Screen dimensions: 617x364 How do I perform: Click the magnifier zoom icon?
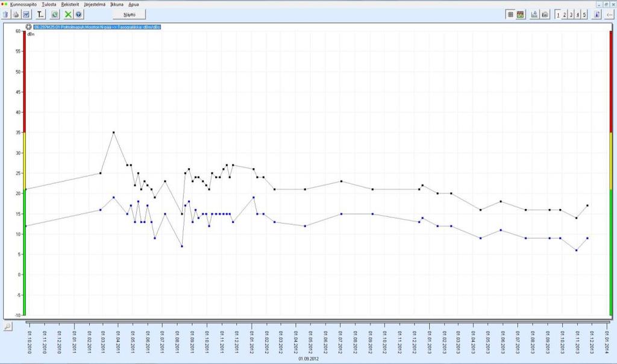(7, 326)
